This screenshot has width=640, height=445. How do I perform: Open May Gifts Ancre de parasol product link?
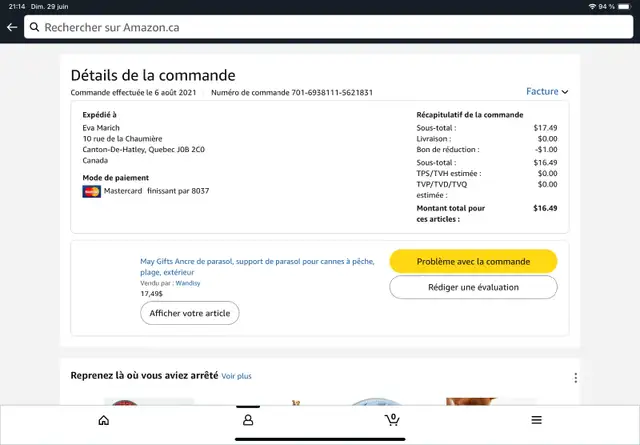[257, 267]
